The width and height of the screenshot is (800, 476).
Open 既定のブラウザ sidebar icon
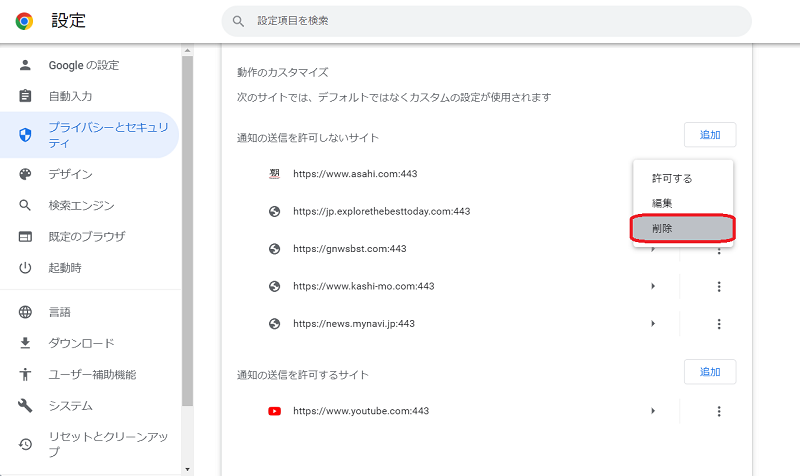click(26, 237)
